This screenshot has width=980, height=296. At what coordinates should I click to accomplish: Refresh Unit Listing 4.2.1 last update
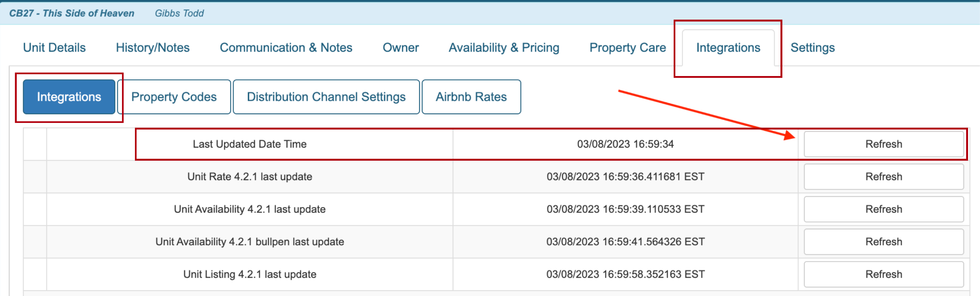tap(883, 274)
